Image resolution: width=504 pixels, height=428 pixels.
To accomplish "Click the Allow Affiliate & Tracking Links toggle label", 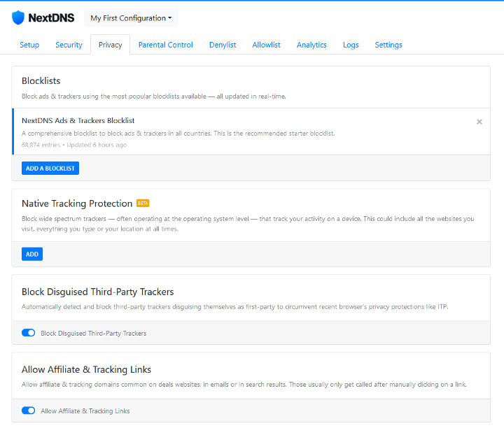I will [85, 411].
